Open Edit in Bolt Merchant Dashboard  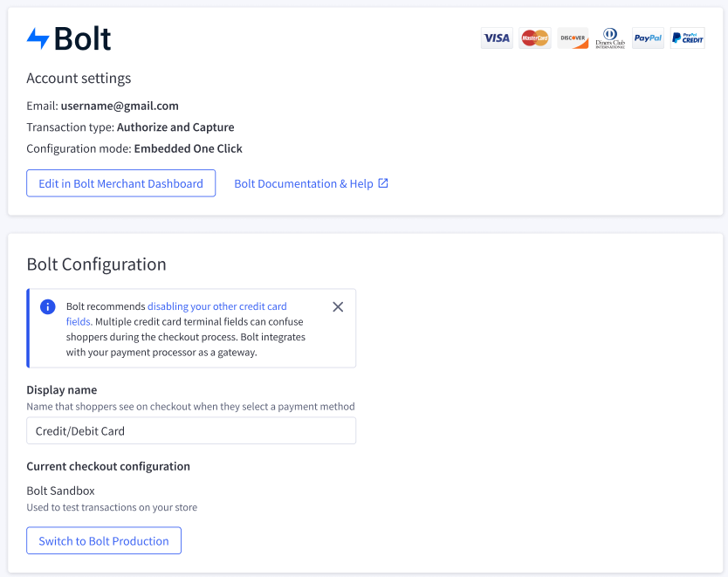[x=120, y=183]
